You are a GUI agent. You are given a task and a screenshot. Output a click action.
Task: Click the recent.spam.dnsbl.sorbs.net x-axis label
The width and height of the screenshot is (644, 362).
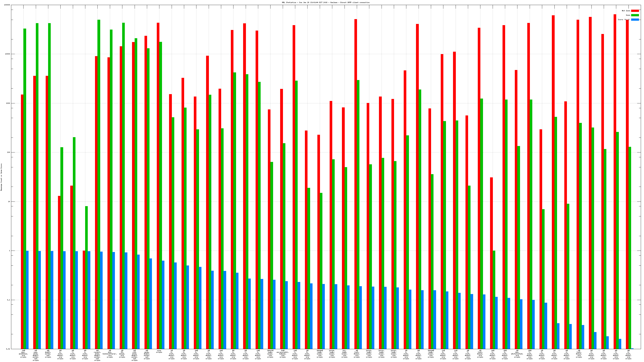coord(97,355)
